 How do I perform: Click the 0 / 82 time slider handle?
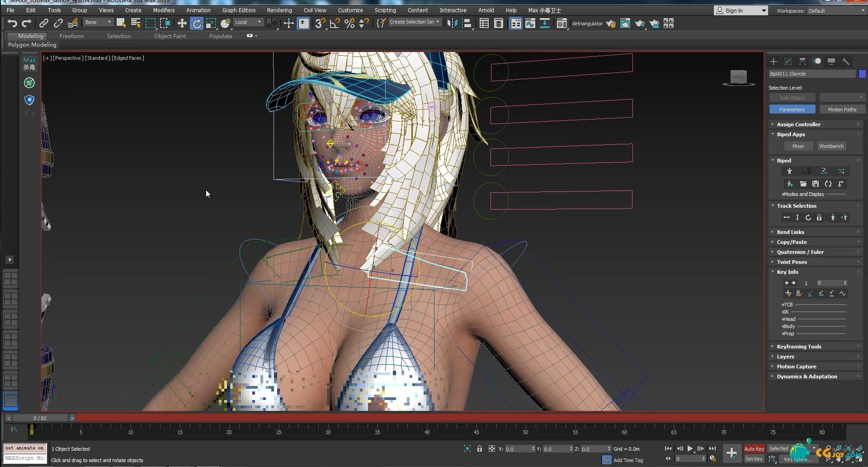[40, 418]
